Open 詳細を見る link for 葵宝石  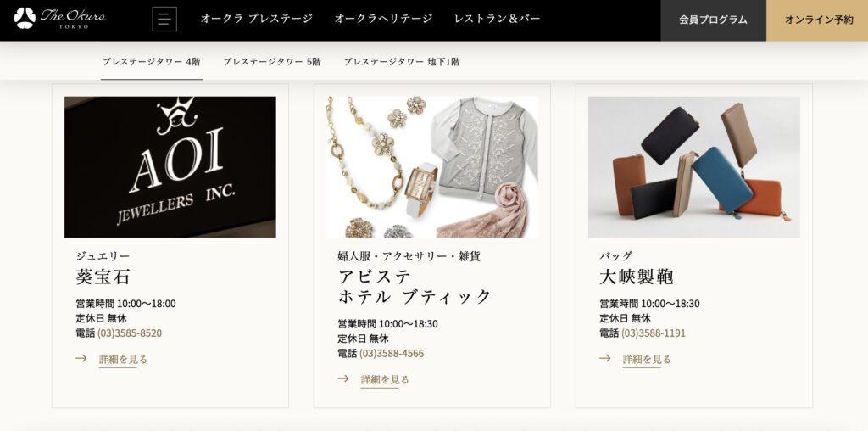click(124, 360)
